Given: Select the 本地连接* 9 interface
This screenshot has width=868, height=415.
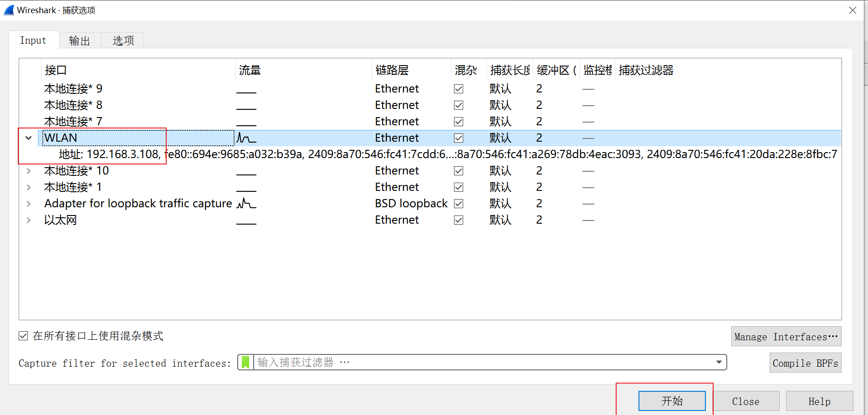Looking at the screenshot, I should pos(73,89).
